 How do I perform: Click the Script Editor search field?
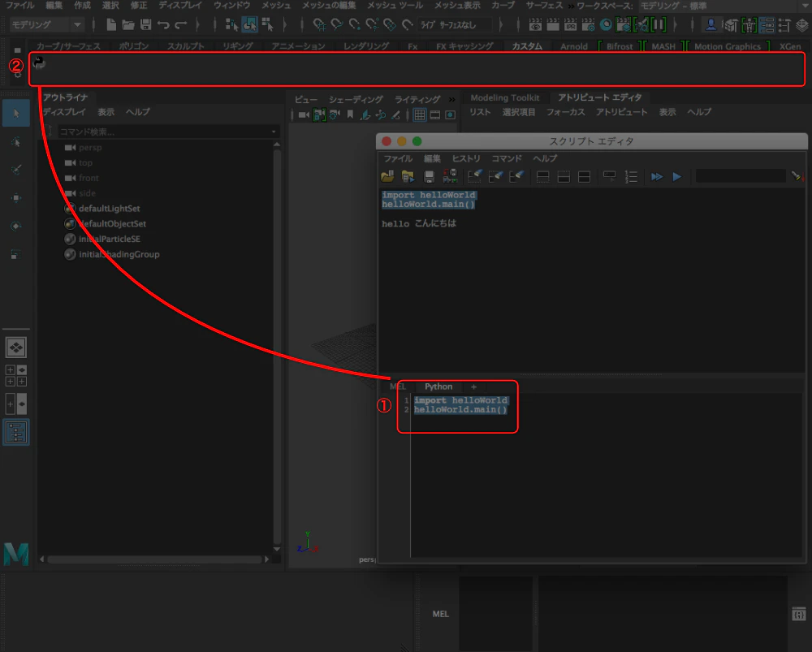741,176
